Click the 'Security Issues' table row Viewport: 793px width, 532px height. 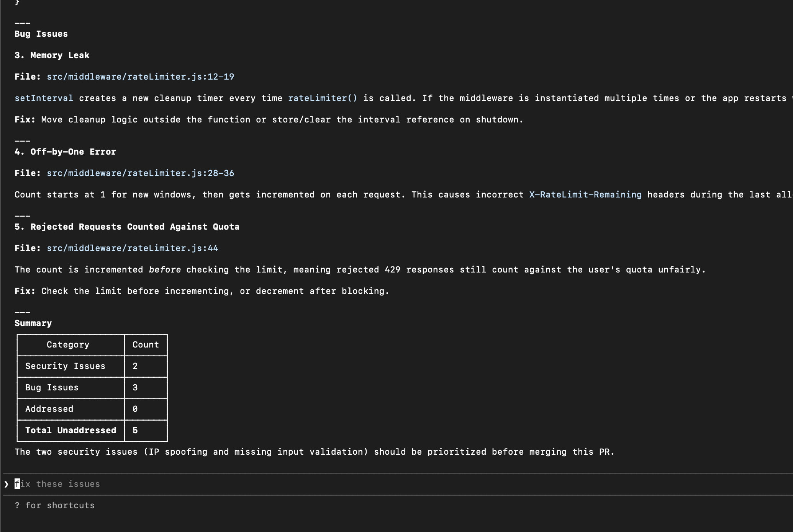[x=65, y=366]
